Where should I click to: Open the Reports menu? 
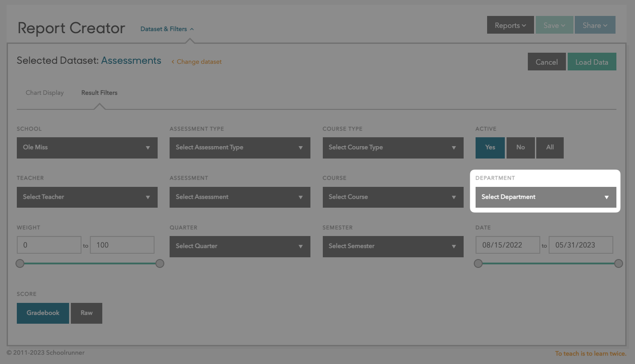(510, 26)
